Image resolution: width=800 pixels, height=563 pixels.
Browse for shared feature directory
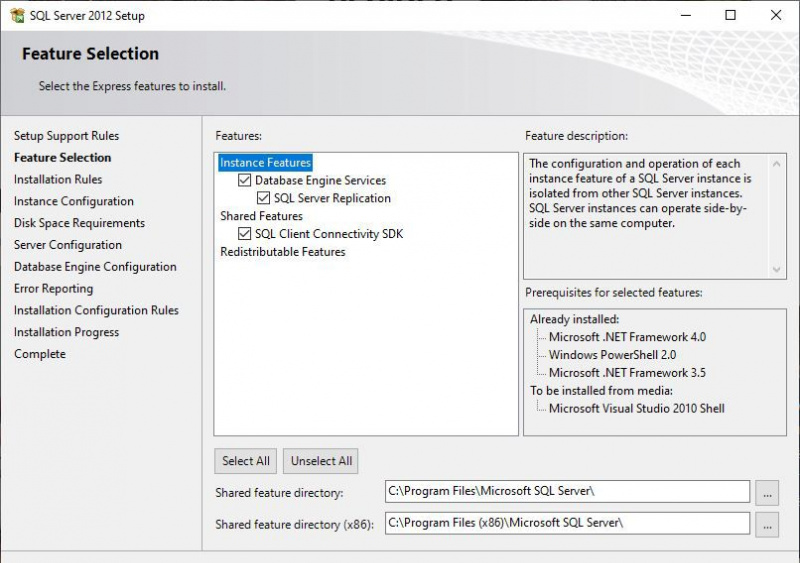click(767, 493)
